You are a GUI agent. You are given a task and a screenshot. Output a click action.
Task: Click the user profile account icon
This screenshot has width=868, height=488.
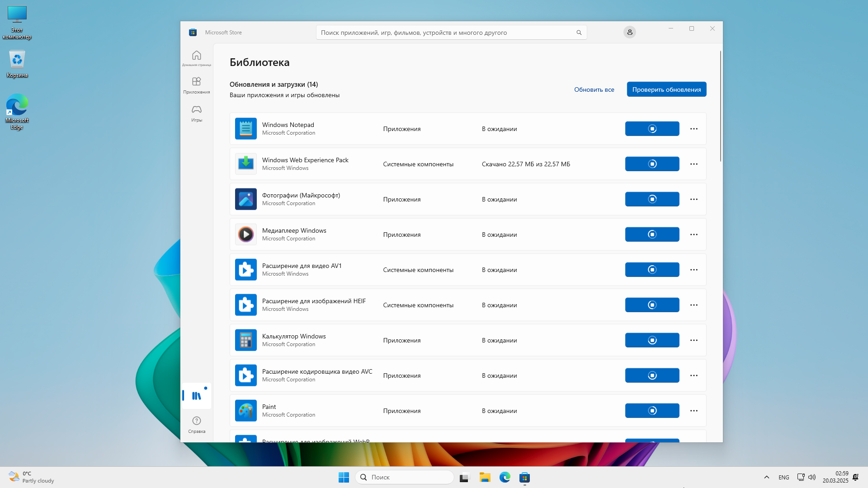(x=629, y=32)
